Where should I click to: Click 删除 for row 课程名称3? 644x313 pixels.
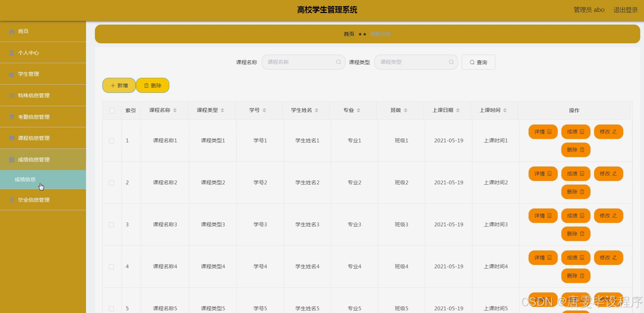576,234
